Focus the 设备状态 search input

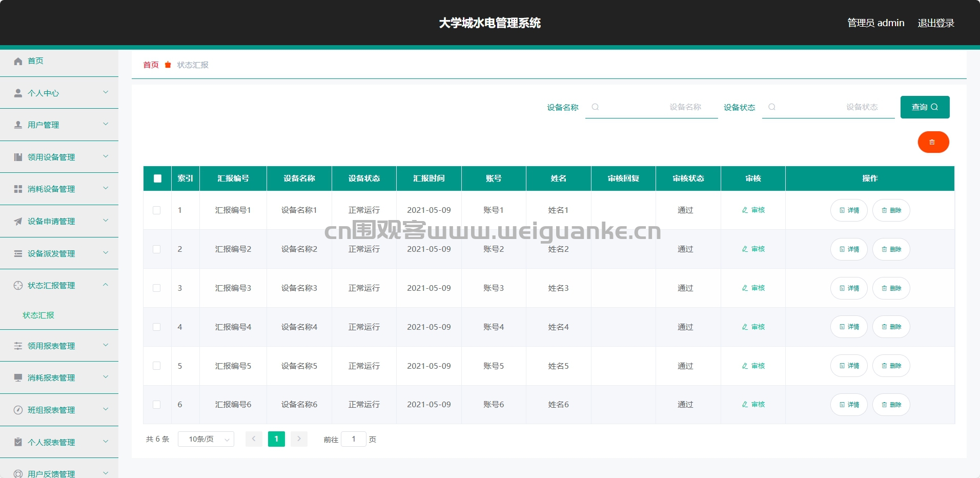coord(828,107)
